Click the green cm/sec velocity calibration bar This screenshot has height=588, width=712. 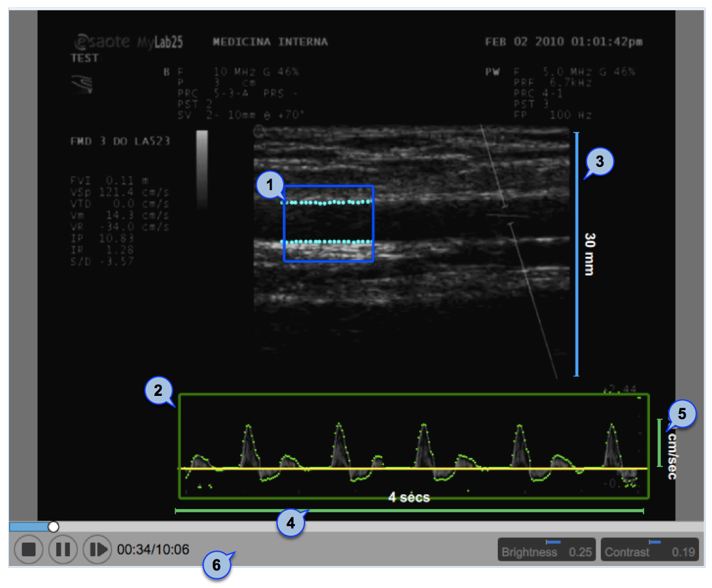[660, 442]
